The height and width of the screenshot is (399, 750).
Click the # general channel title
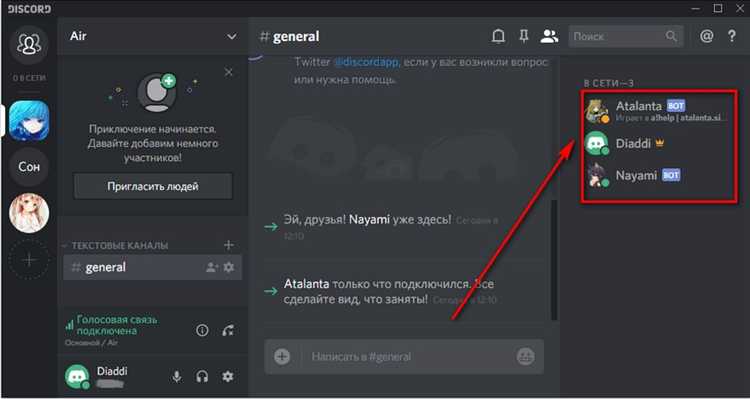pos(289,37)
